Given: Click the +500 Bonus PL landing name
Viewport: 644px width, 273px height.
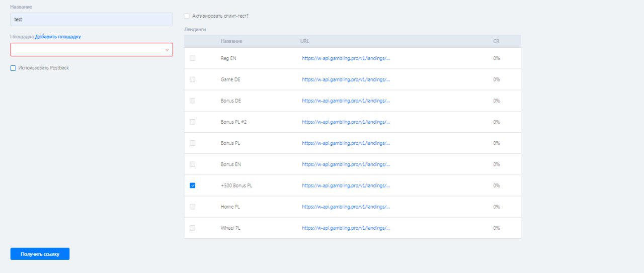Looking at the screenshot, I should coord(236,186).
